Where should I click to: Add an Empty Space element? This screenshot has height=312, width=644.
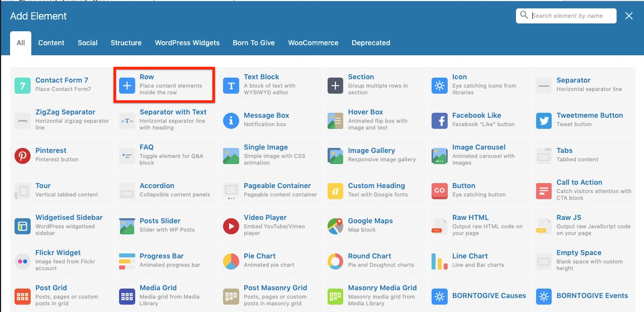tap(584, 260)
